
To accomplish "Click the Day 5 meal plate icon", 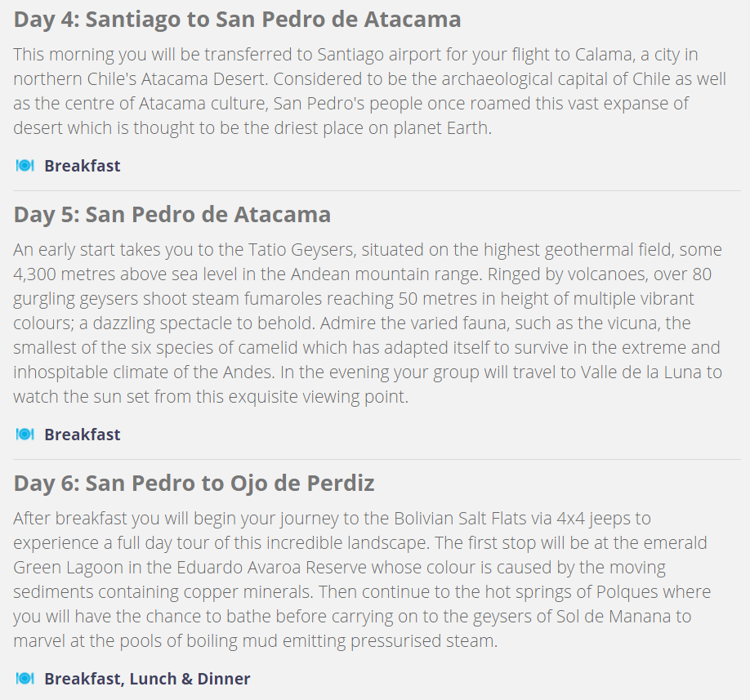I will [x=25, y=435].
